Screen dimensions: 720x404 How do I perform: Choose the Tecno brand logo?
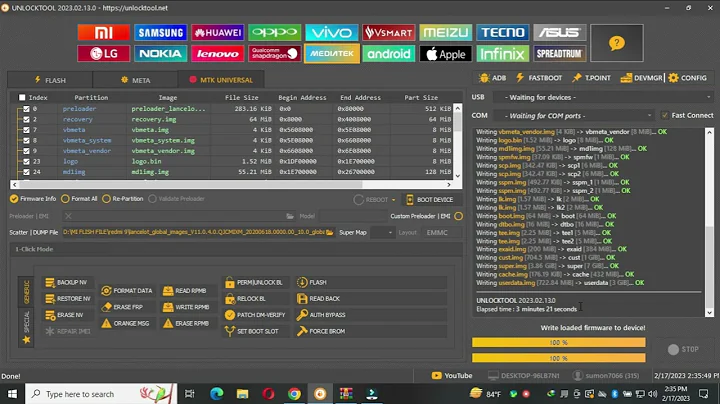pyautogui.click(x=502, y=33)
